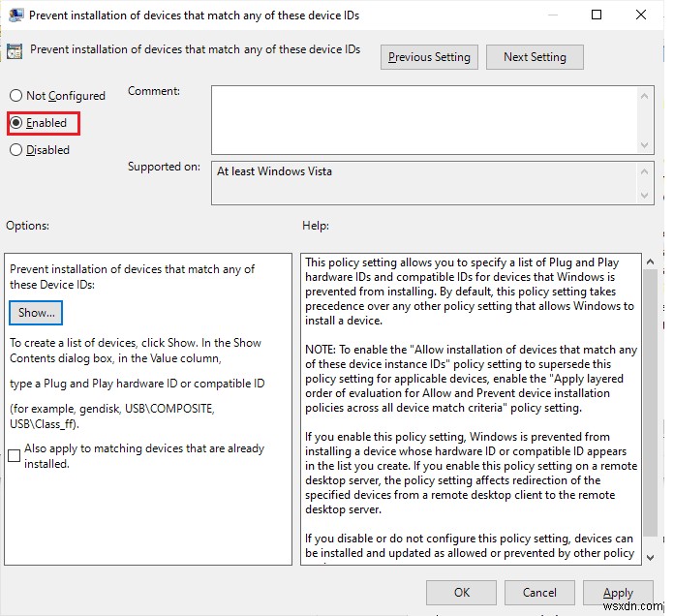Click Help pane scroll up arrow
Screen dimensions: 674x616
tap(651, 262)
